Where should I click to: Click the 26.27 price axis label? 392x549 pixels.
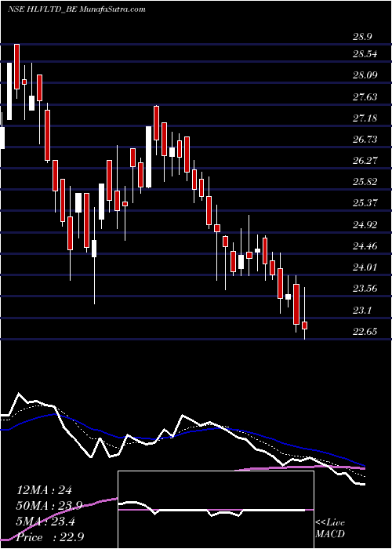click(365, 160)
